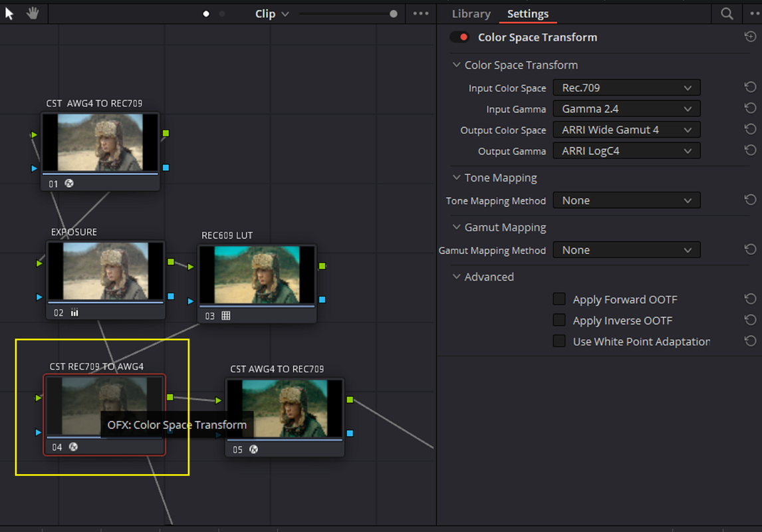Reset the Tone Mapping Method parameter
This screenshot has height=532, width=762.
750,199
